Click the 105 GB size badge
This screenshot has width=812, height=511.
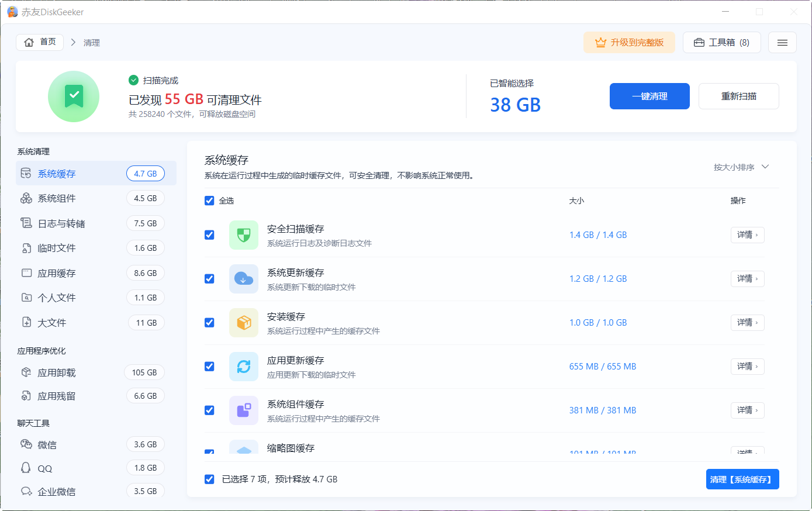(x=144, y=372)
